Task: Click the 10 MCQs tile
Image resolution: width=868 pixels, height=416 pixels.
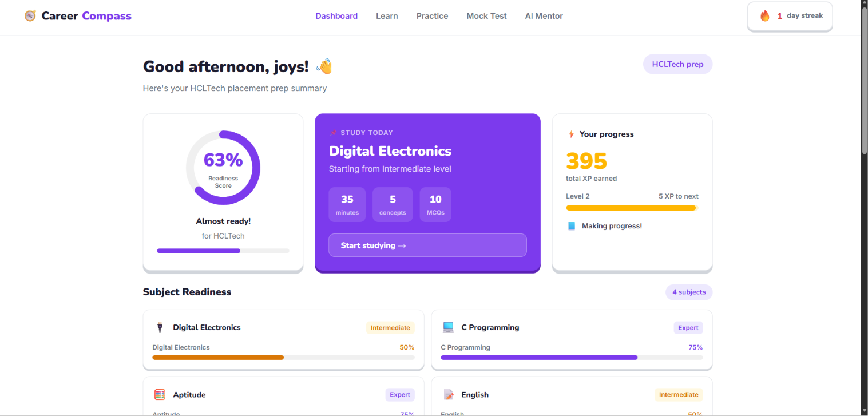Action: point(435,205)
